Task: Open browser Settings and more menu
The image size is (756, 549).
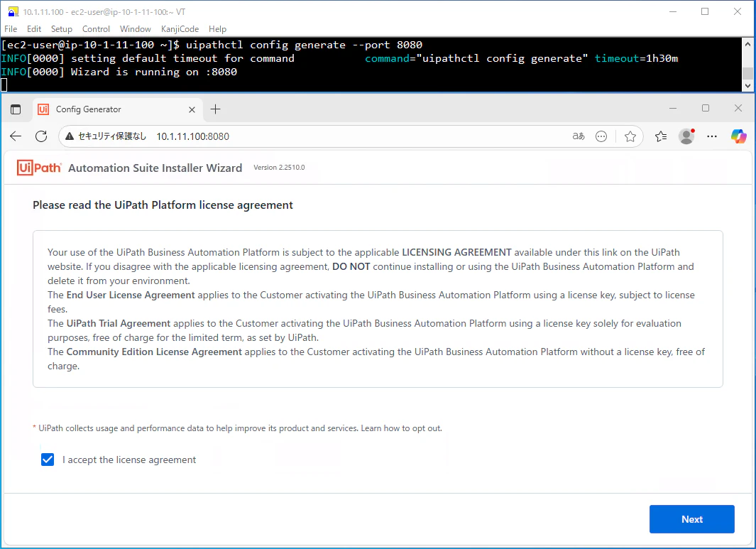Action: click(x=712, y=136)
